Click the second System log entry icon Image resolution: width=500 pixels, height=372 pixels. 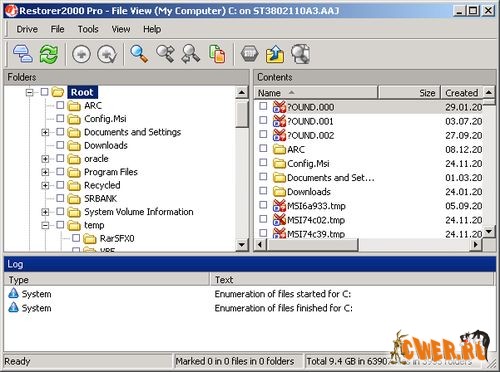tap(13, 307)
